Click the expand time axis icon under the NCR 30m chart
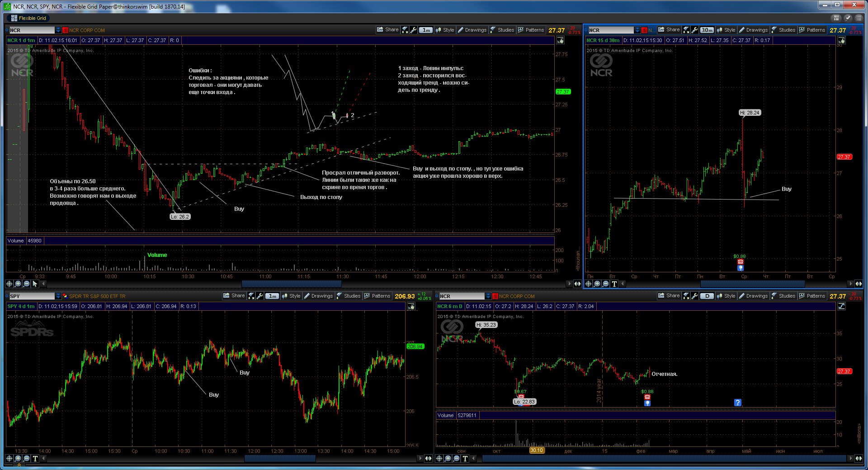 pos(859,284)
